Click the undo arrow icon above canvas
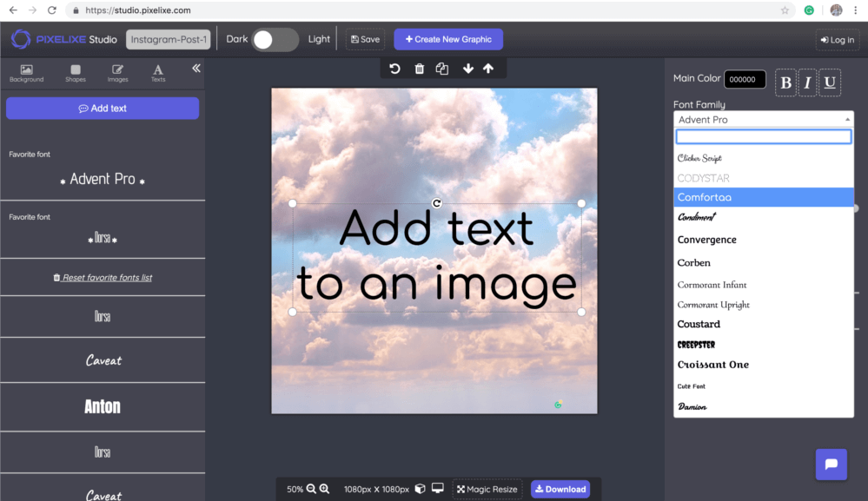The height and width of the screenshot is (501, 868). [x=394, y=69]
